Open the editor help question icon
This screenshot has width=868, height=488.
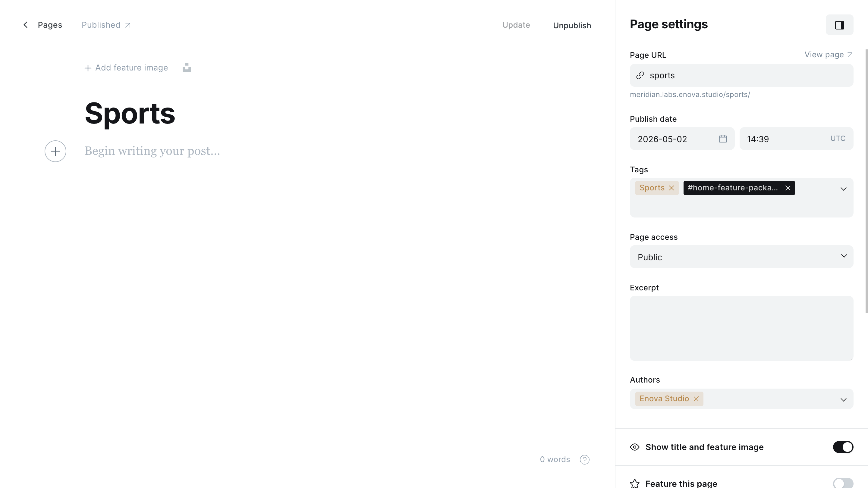coord(585,459)
